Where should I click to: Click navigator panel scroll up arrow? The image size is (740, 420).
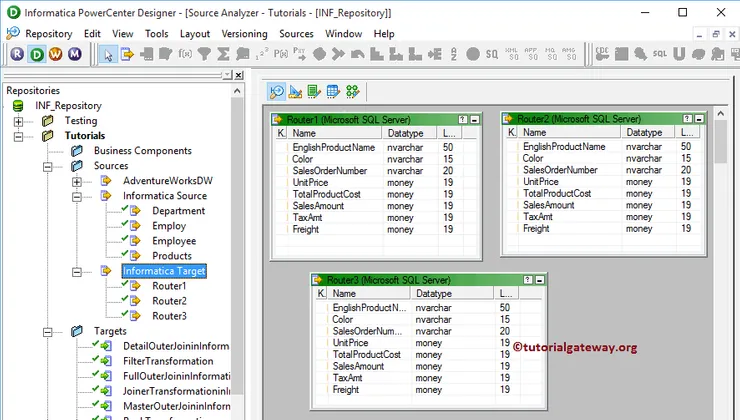pos(237,91)
